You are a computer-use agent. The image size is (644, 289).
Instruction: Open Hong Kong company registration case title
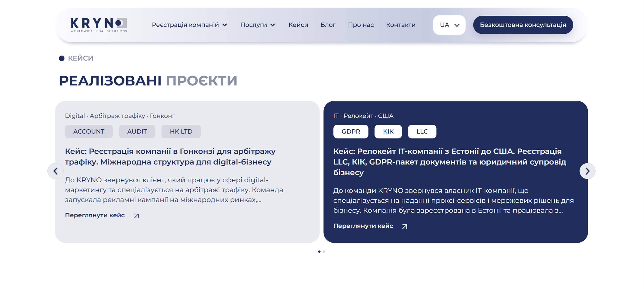(170, 157)
